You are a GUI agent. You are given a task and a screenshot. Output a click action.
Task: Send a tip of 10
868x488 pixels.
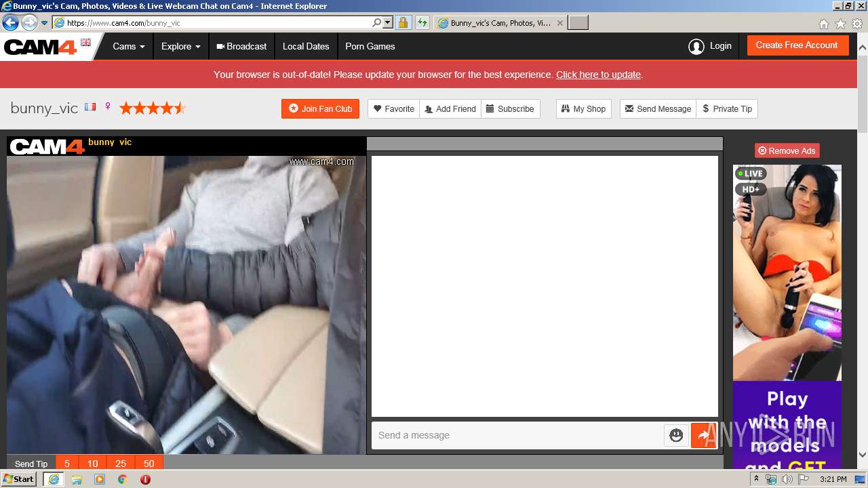point(93,464)
